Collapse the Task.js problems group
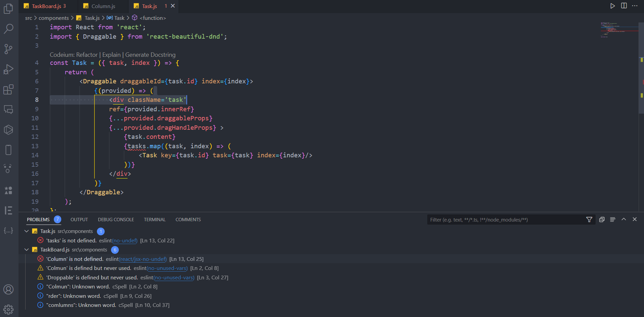 tap(27, 231)
